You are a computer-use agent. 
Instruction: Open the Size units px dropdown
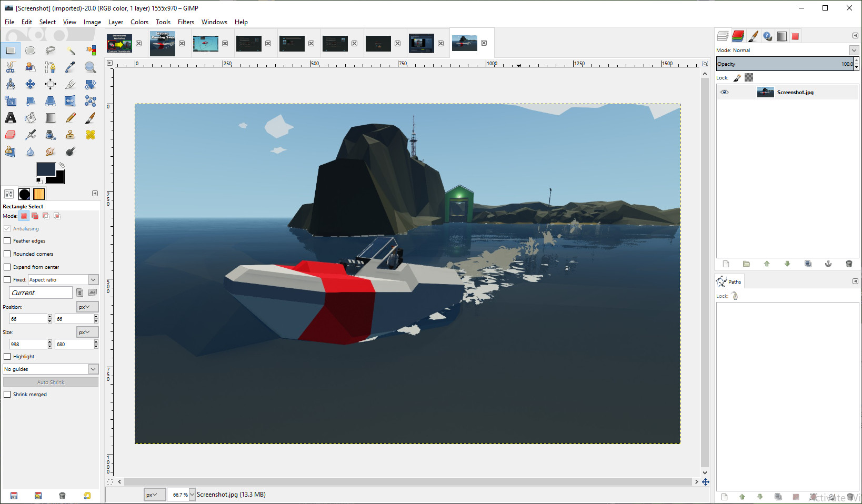[x=87, y=332]
